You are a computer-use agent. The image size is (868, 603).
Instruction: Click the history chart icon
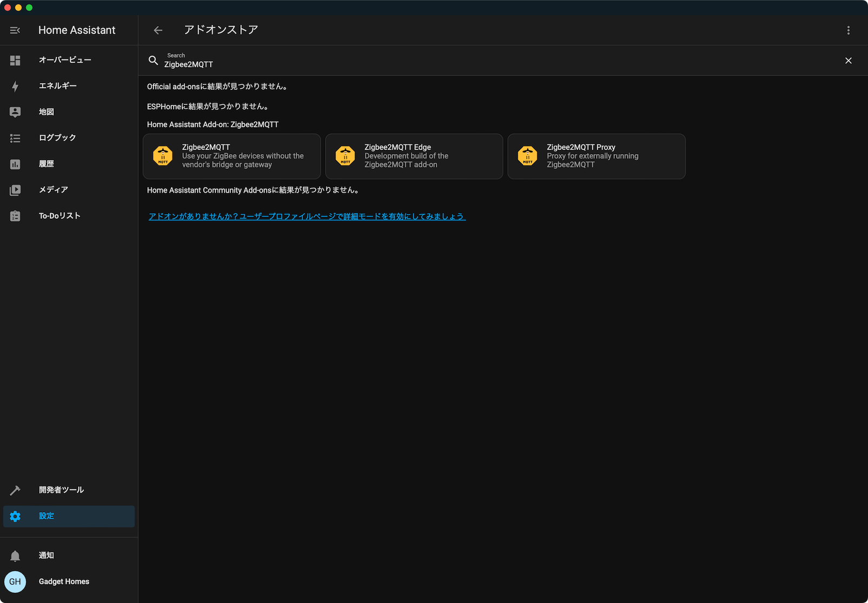coord(15,164)
